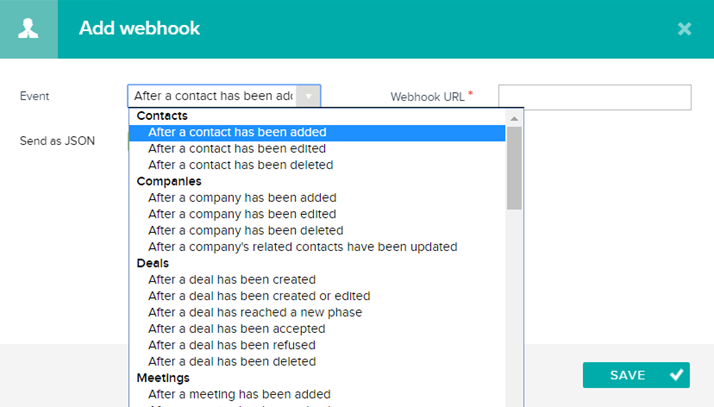714x407 pixels.
Task: Click inside the Webhook URL field
Action: tap(595, 97)
